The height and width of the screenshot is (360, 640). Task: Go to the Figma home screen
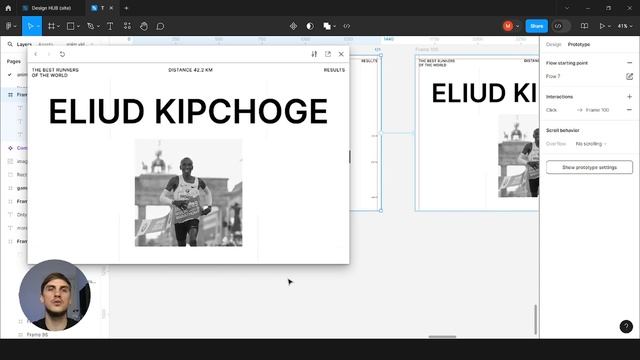pos(8,8)
